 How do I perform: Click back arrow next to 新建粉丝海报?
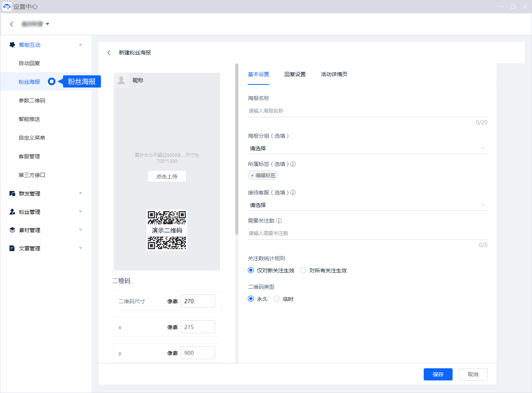point(109,53)
